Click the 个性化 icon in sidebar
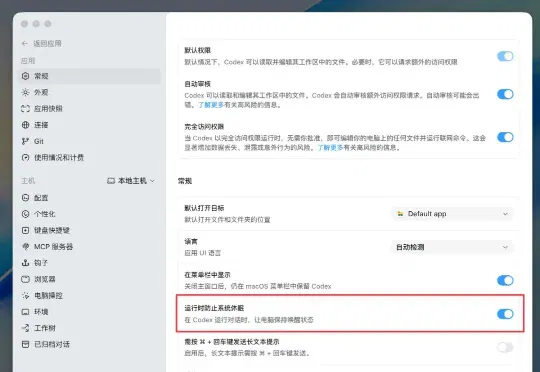This screenshot has width=540, height=372. (25, 214)
